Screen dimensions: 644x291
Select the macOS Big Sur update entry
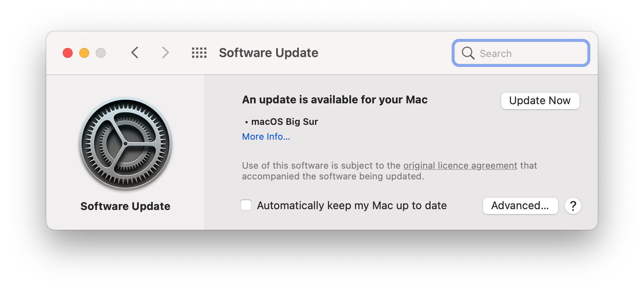[x=284, y=122]
